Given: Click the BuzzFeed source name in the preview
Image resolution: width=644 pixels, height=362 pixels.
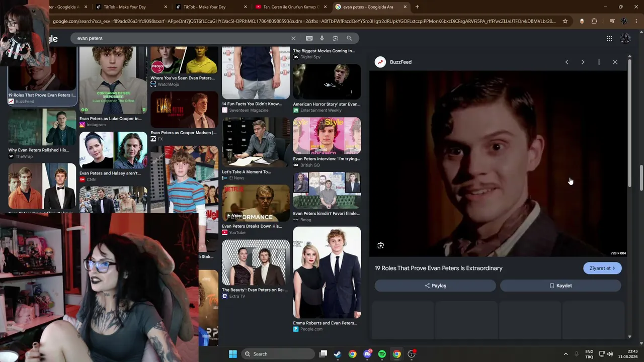Looking at the screenshot, I should 400,62.
